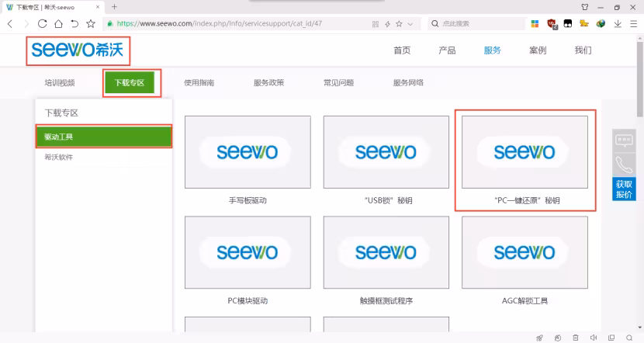Open the 触摸框测试程序 thumbnail
Screen dimensions: 644x343
pyautogui.click(x=386, y=252)
